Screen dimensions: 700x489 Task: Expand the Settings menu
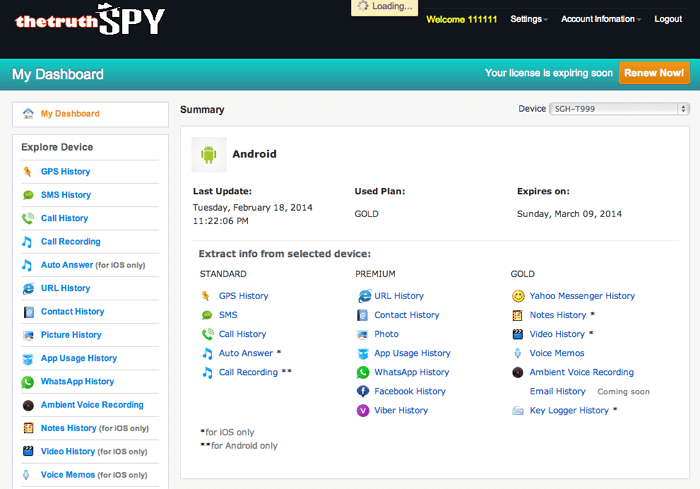point(528,19)
